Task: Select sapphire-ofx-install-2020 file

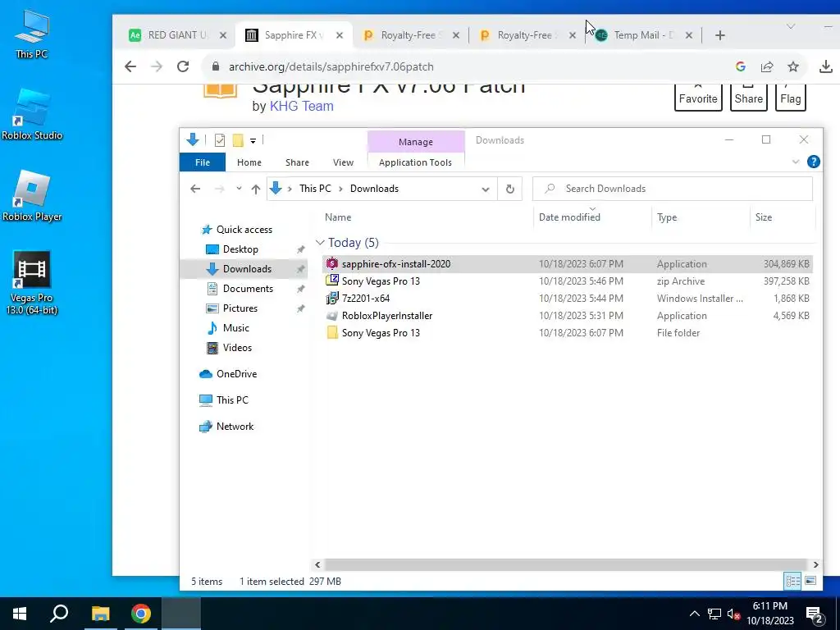Action: pyautogui.click(x=568, y=264)
